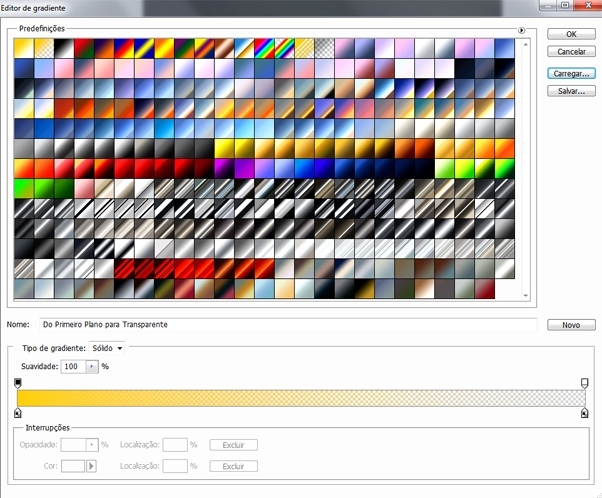Click Carregar to load gradients
The width and height of the screenshot is (602, 498).
point(571,74)
